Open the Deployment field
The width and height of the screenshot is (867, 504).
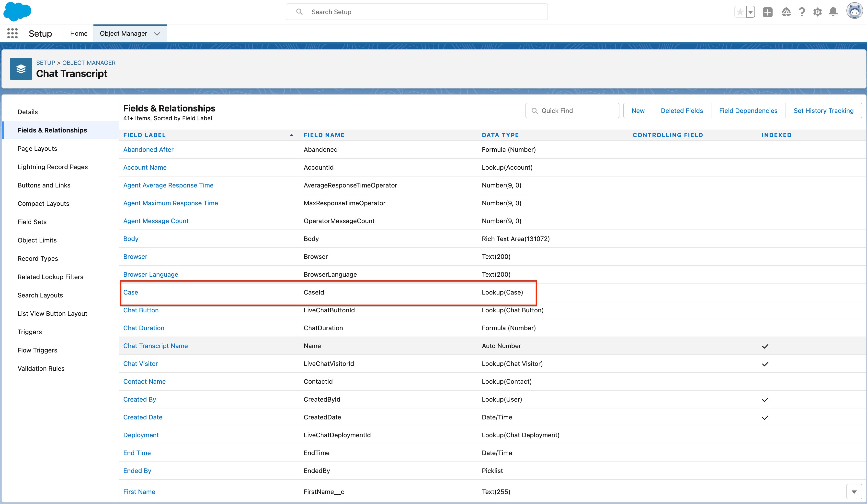141,435
